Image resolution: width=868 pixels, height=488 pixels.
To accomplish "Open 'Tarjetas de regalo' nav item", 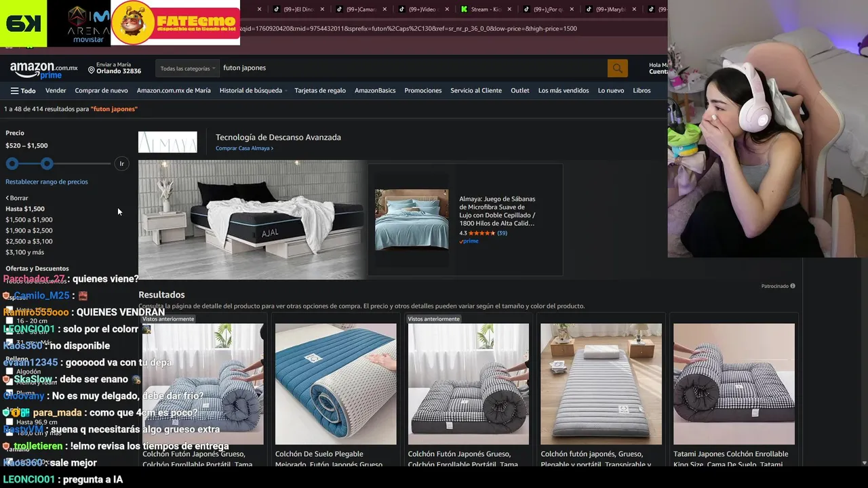I will [320, 91].
